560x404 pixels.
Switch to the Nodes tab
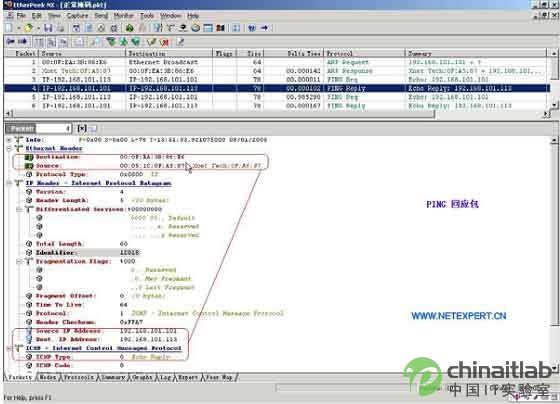pyautogui.click(x=47, y=377)
